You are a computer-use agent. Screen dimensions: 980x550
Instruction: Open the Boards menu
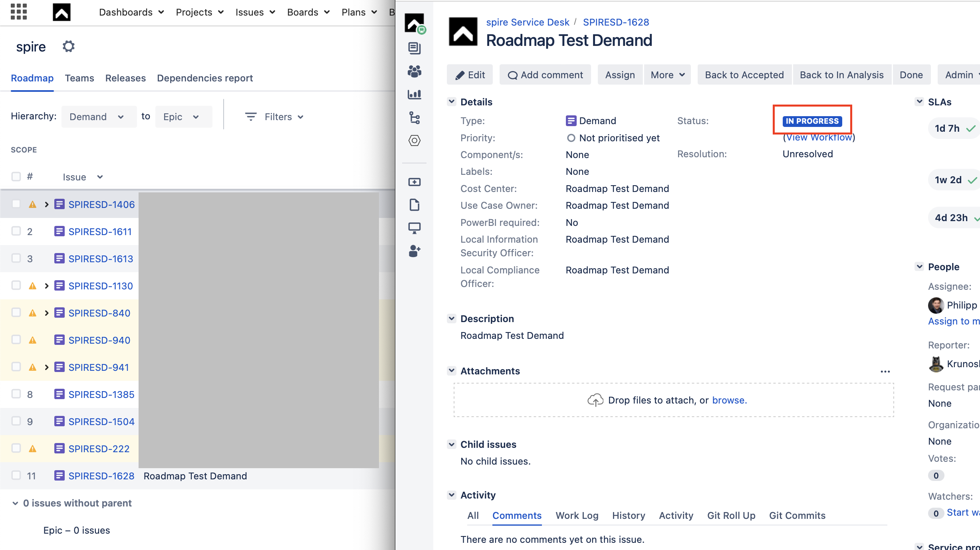[308, 12]
